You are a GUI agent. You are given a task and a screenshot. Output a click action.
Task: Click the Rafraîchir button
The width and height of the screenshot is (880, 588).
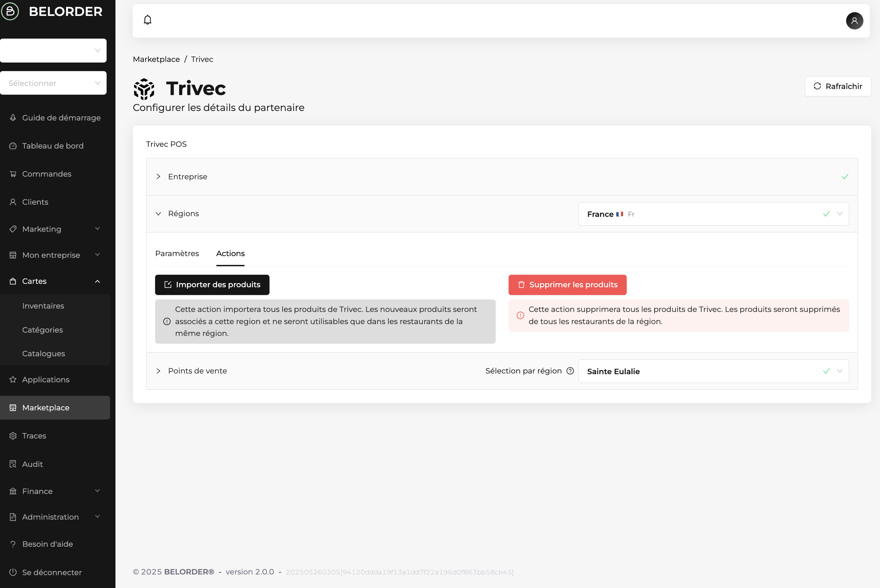[x=838, y=86]
